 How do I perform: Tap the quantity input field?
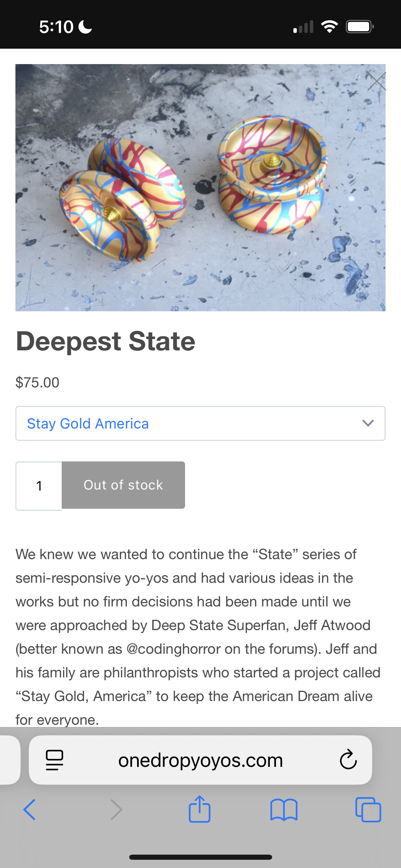39,485
